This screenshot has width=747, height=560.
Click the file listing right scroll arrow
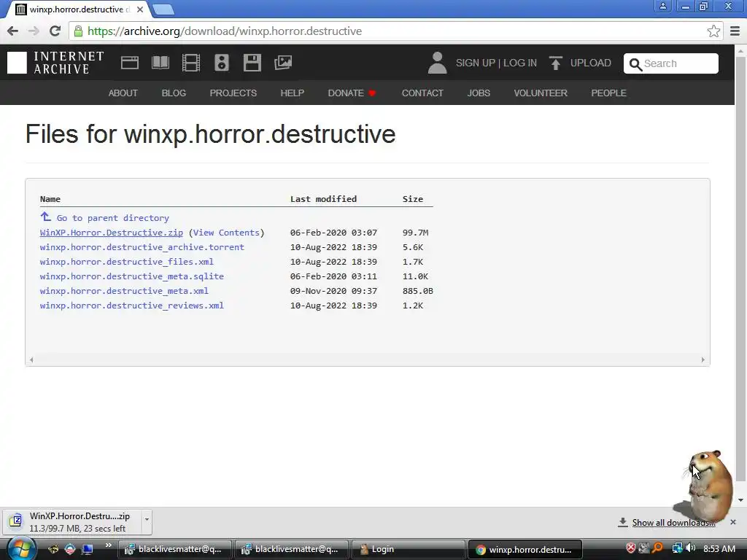coord(703,360)
